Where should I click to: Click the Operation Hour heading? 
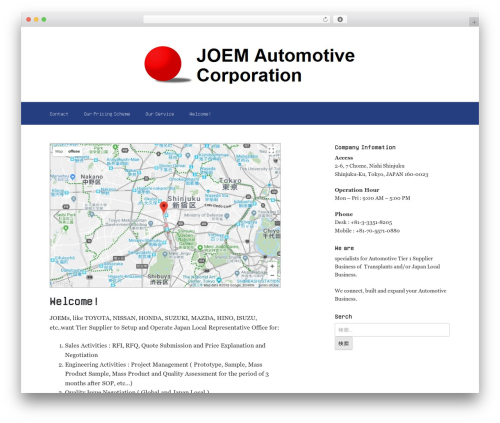[x=357, y=190]
